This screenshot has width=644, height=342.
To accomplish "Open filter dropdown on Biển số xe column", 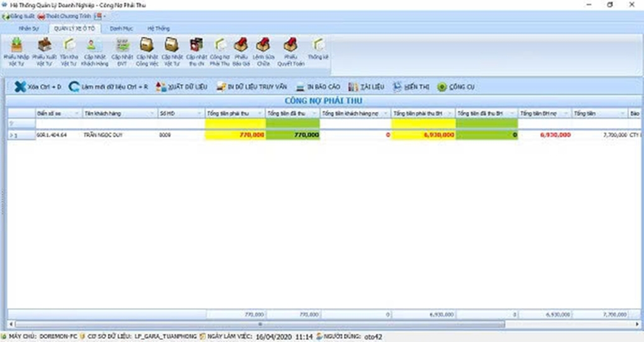I will [x=76, y=113].
